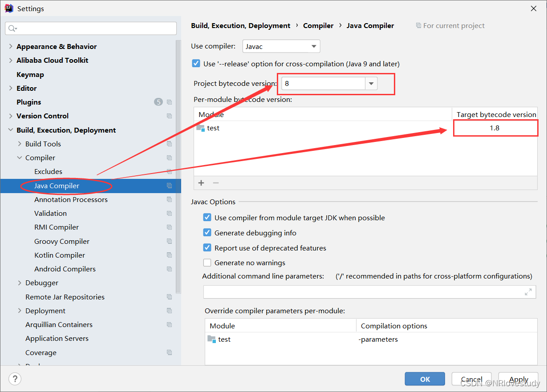Expand Version Control section
Image resolution: width=547 pixels, height=392 pixels.
pyautogui.click(x=11, y=116)
